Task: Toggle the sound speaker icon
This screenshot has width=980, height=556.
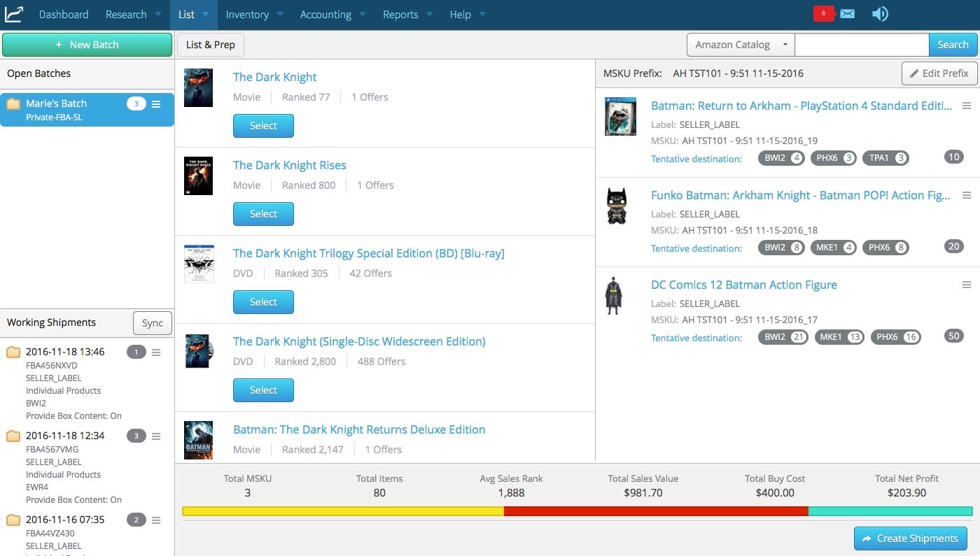Action: (880, 14)
